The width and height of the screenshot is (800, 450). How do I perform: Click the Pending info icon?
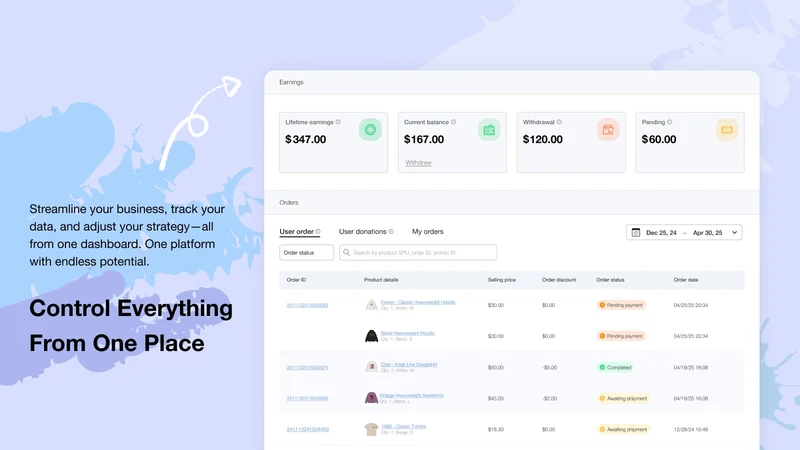click(x=669, y=122)
